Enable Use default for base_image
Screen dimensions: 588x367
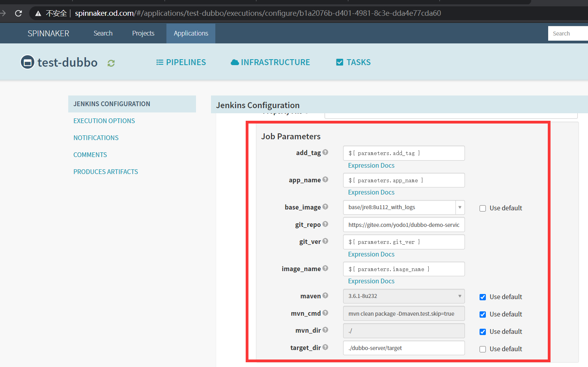[483, 208]
